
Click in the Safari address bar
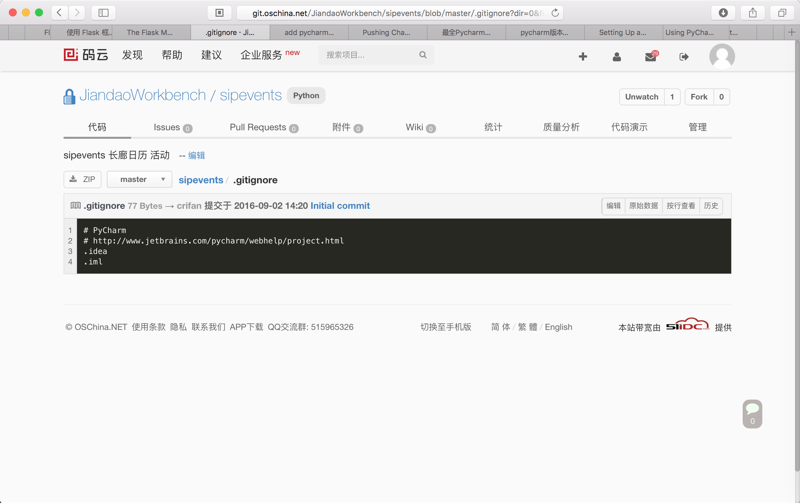[x=398, y=13]
